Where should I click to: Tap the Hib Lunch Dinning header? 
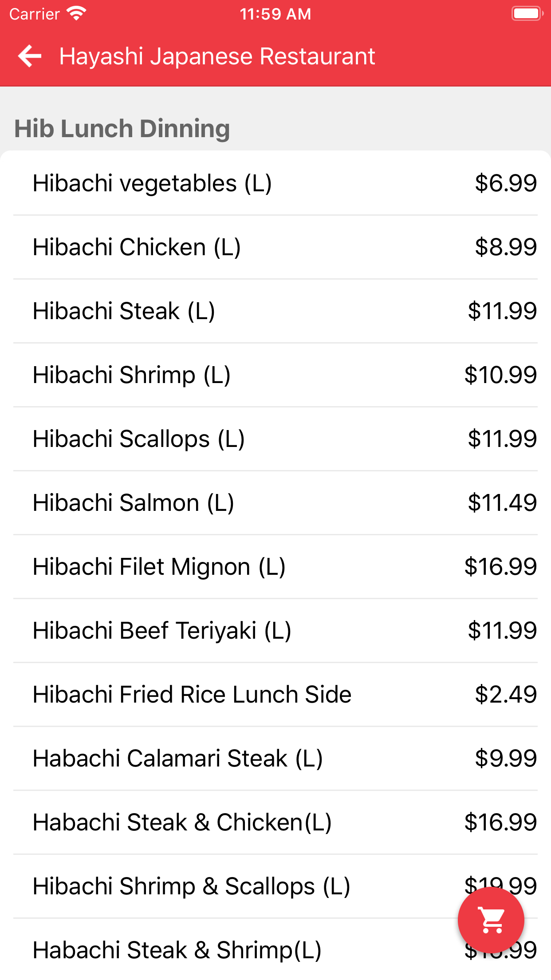click(122, 129)
